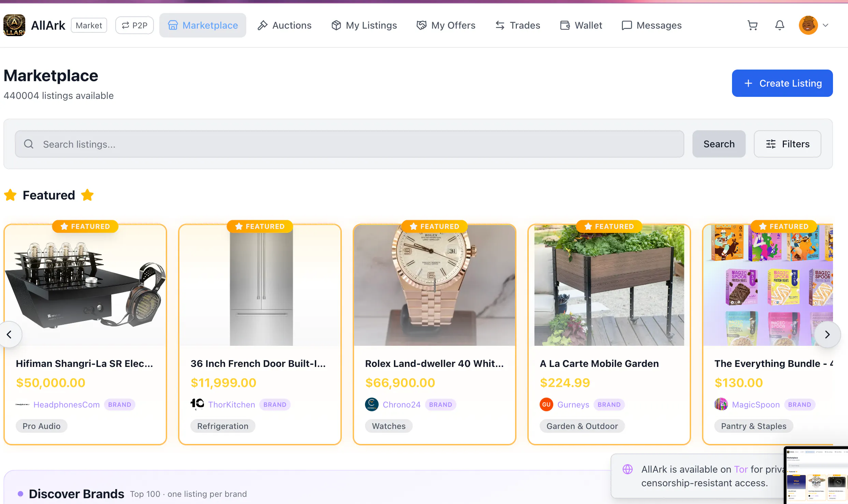Open the Mobile Garden product image

point(609,285)
